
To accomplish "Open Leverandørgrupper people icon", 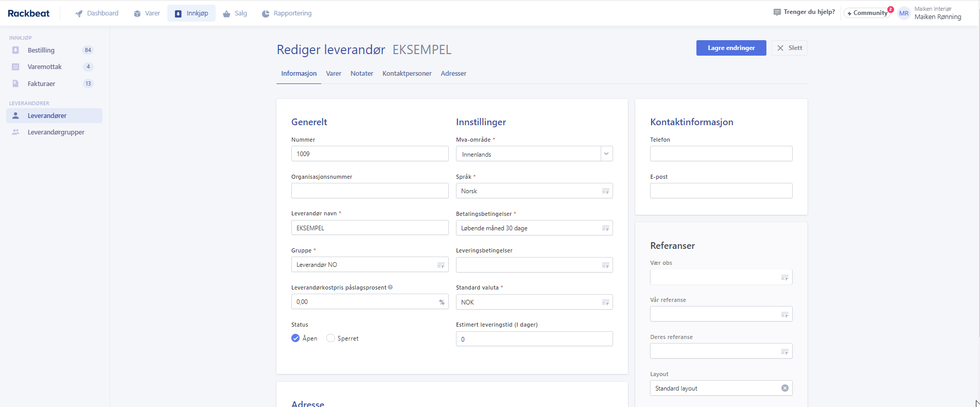I will [x=15, y=132].
